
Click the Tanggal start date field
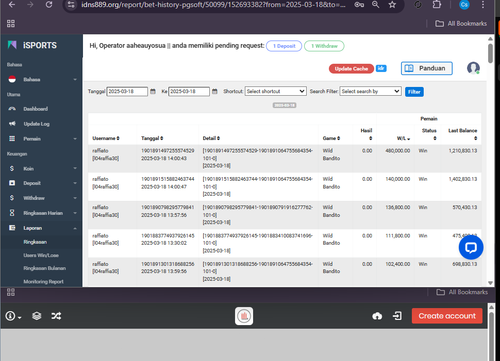127,92
